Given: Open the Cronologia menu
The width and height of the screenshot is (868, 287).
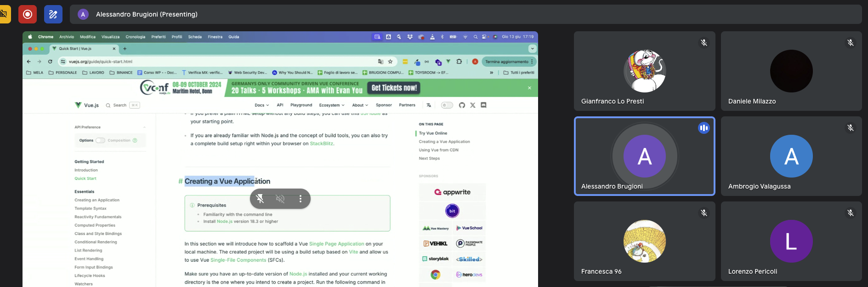Looking at the screenshot, I should tap(135, 37).
